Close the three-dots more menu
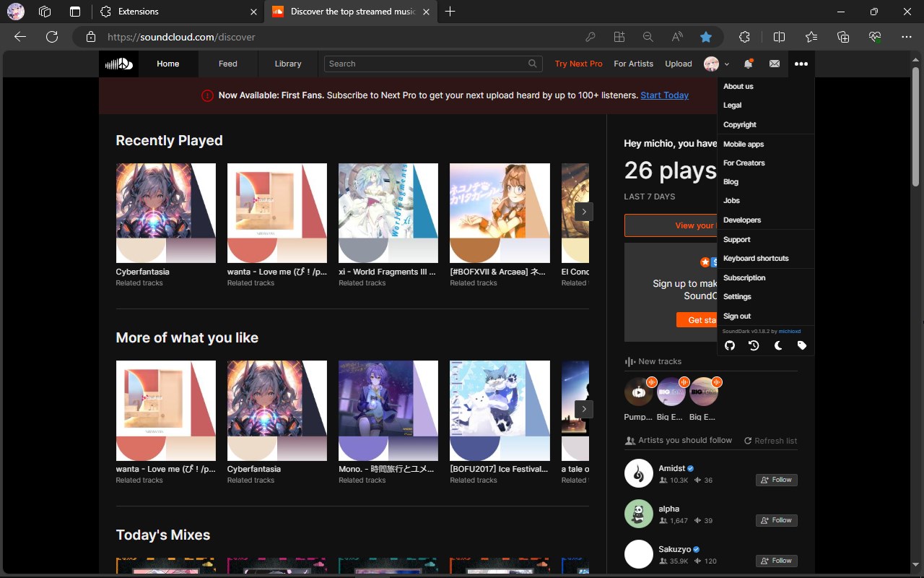 coord(801,64)
